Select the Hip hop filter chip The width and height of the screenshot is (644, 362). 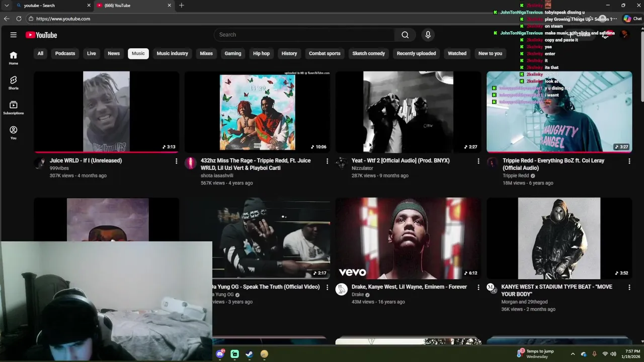[x=261, y=53]
